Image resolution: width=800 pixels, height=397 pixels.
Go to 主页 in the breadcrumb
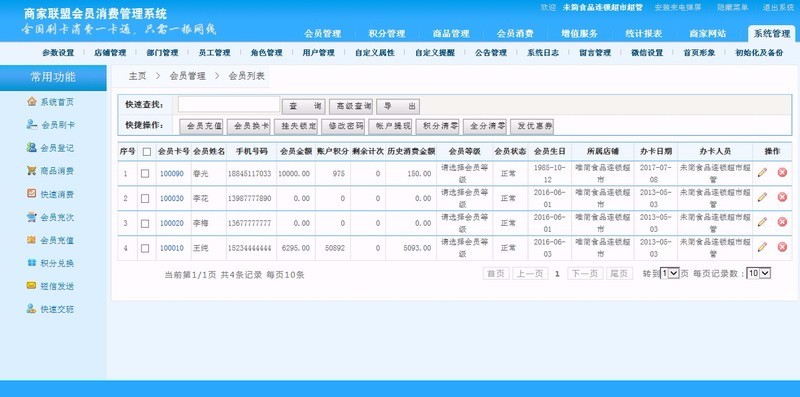coord(137,76)
